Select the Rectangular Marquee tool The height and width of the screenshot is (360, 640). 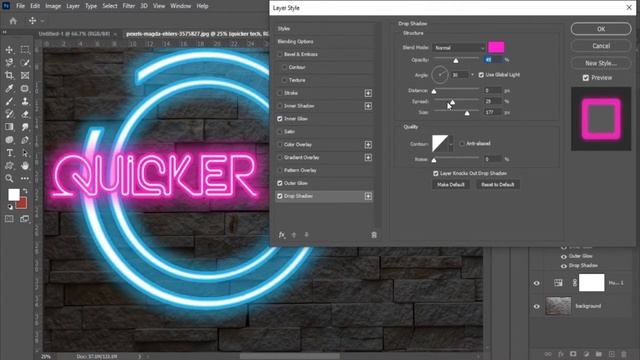25,50
